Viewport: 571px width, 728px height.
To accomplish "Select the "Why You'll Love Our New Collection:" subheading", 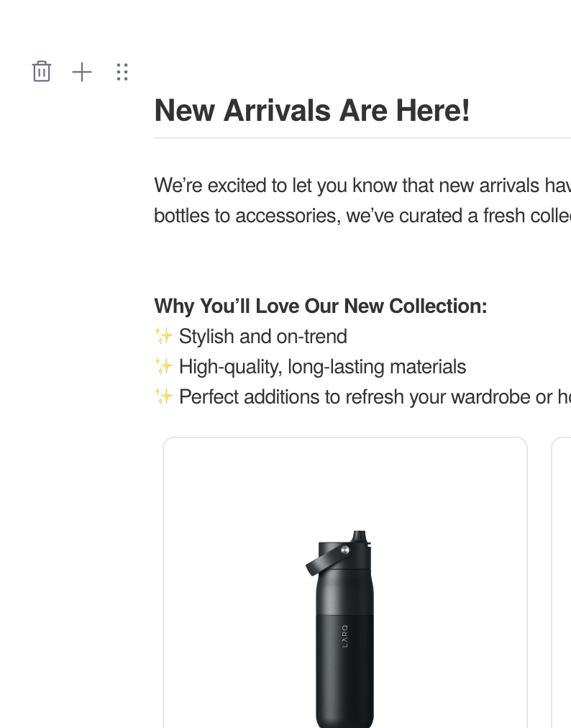I will (x=321, y=306).
